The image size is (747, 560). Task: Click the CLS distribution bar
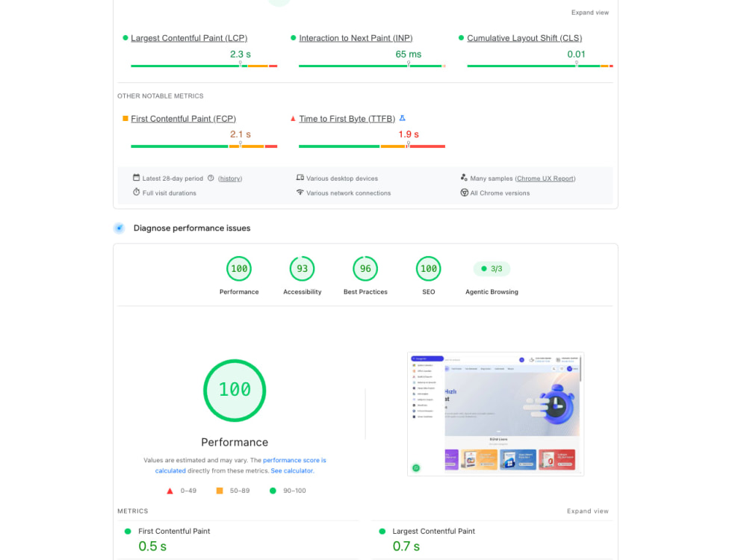pos(540,66)
